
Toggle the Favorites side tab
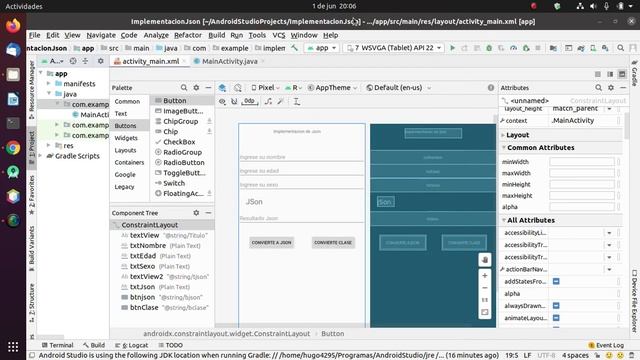(32, 195)
